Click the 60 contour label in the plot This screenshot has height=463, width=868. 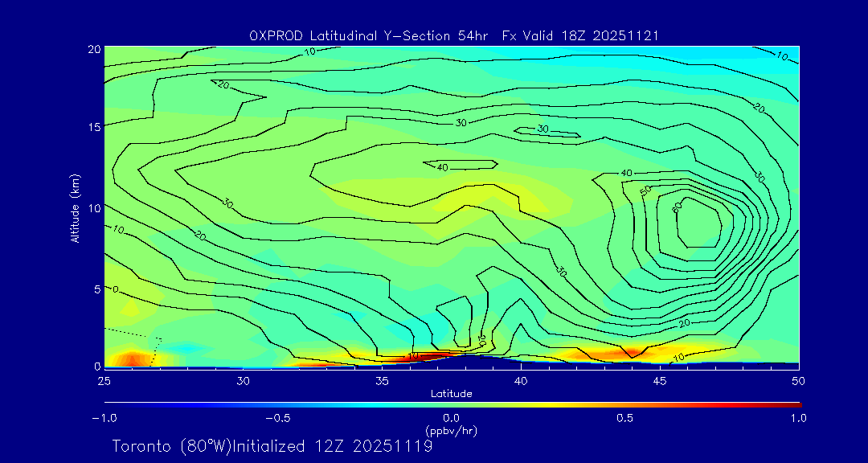(677, 206)
